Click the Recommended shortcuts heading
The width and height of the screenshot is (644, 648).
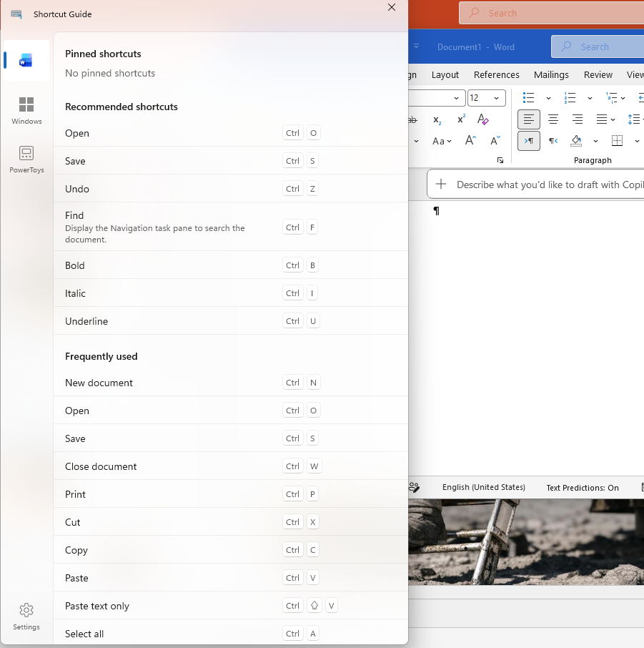pyautogui.click(x=121, y=107)
